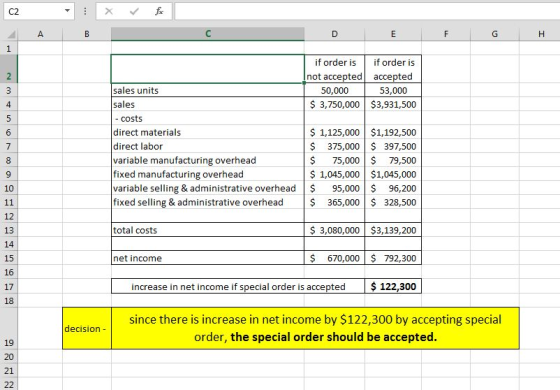Select column H header

click(541, 34)
